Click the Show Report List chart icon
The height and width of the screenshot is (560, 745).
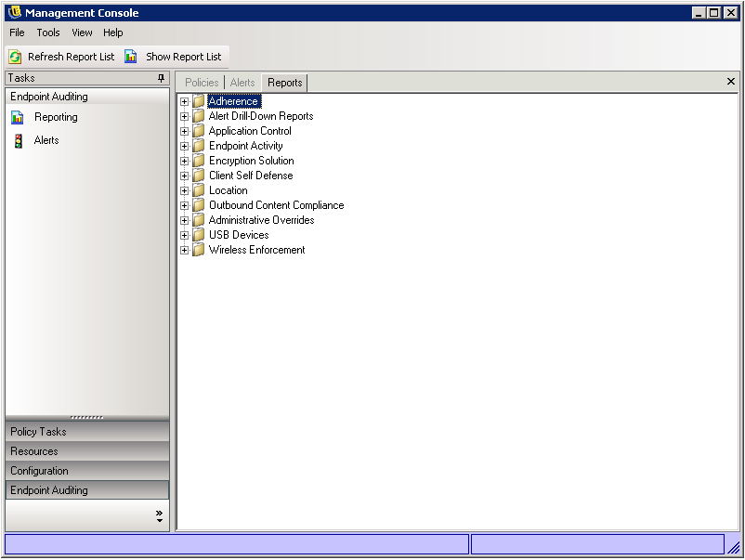[131, 57]
